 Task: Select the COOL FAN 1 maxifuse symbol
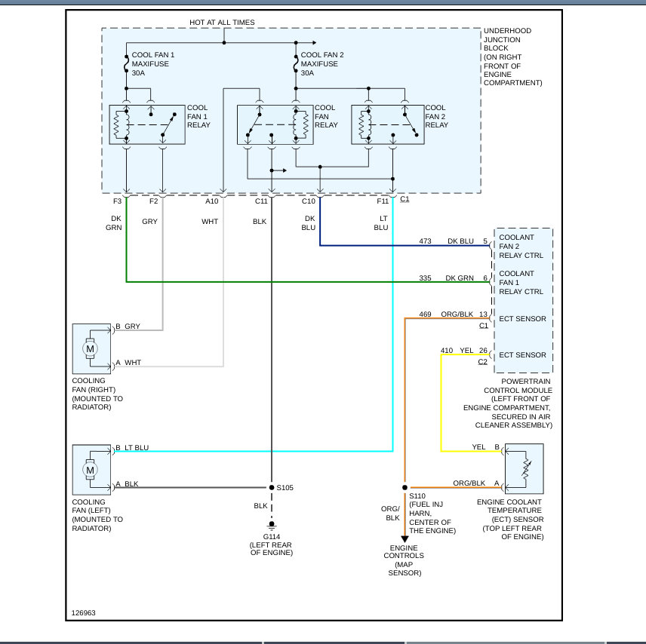pos(127,65)
